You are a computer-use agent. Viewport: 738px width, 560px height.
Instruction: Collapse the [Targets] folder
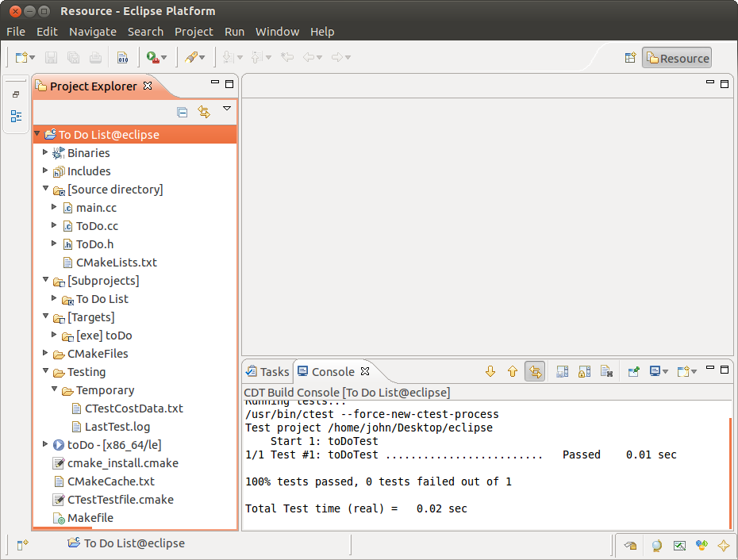pos(46,316)
